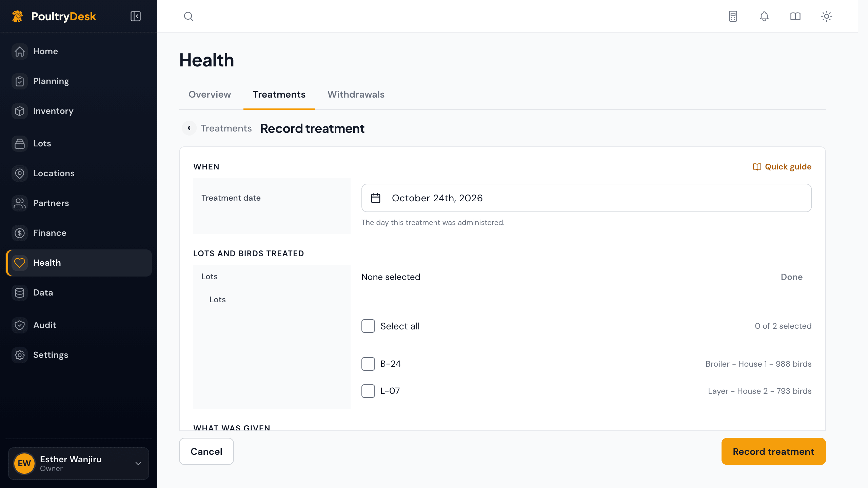Open the calculator icon in header
Viewport: 868px width, 488px height.
coord(733,16)
